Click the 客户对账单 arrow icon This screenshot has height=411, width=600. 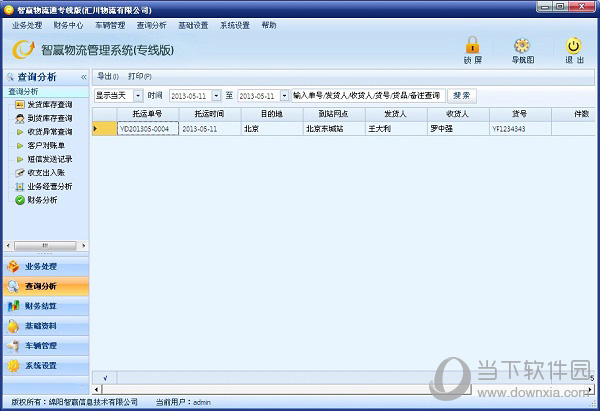click(x=20, y=145)
